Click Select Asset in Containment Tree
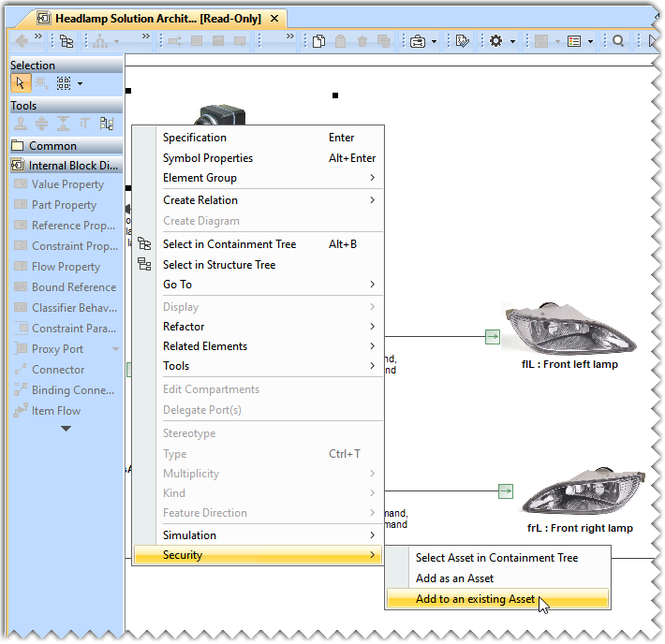The height and width of the screenshot is (644, 665). pyautogui.click(x=496, y=558)
